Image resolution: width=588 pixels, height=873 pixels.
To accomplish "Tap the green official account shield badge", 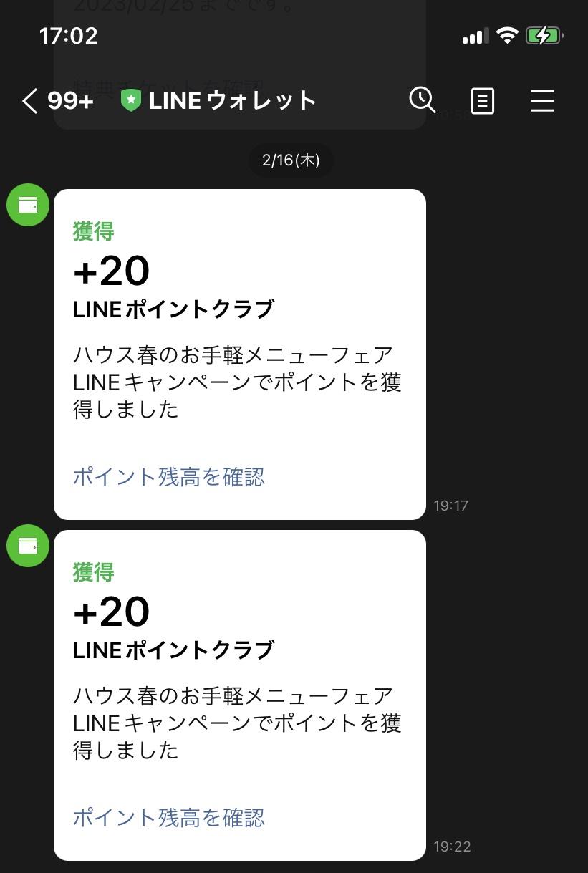I will coord(131,100).
